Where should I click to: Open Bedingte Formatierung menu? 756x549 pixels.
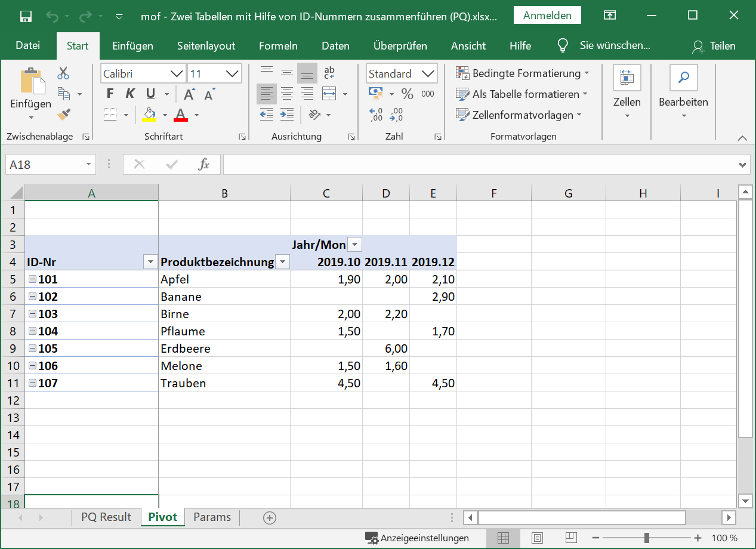click(x=523, y=73)
